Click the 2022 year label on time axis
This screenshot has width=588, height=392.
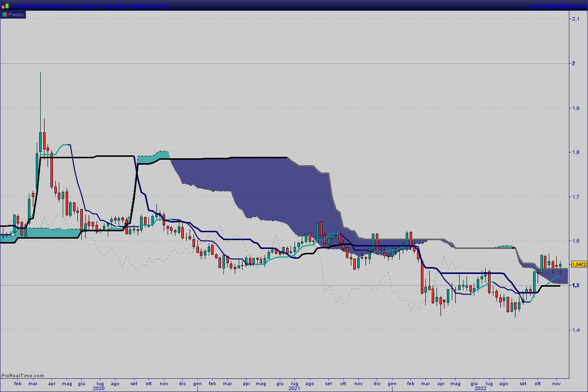pyautogui.click(x=480, y=389)
